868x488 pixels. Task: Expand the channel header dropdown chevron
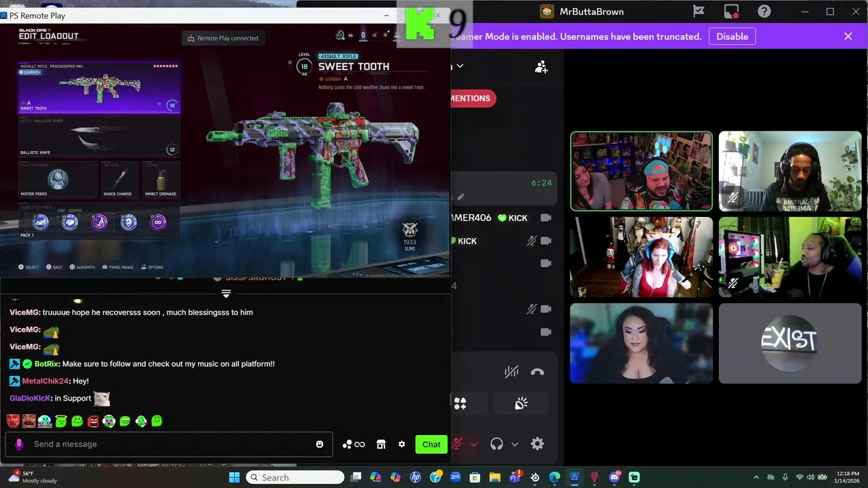[x=460, y=66]
